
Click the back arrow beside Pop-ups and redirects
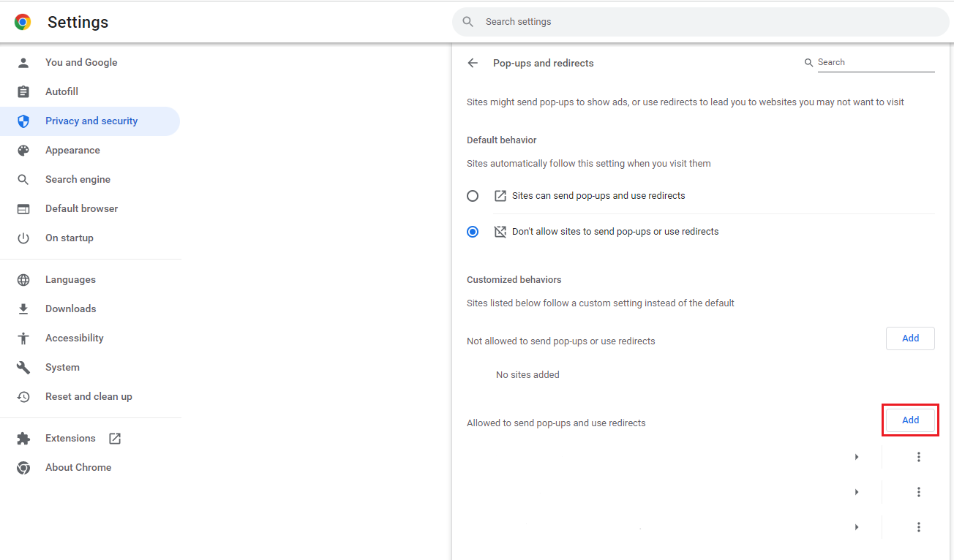(x=473, y=63)
